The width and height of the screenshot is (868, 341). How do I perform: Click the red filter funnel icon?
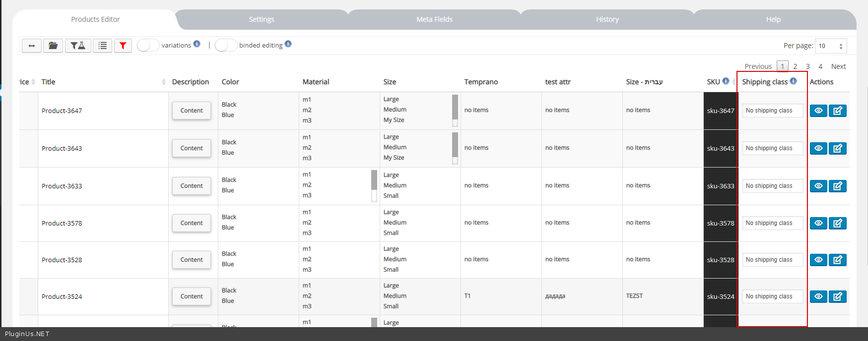click(x=123, y=46)
